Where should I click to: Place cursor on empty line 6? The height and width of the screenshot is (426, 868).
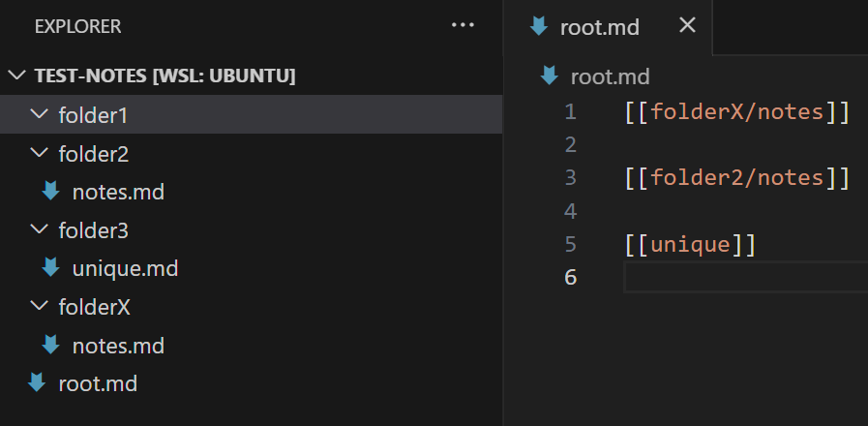click(746, 277)
